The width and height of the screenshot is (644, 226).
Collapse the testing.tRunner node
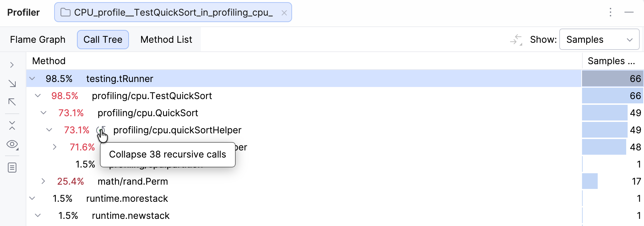click(32, 78)
